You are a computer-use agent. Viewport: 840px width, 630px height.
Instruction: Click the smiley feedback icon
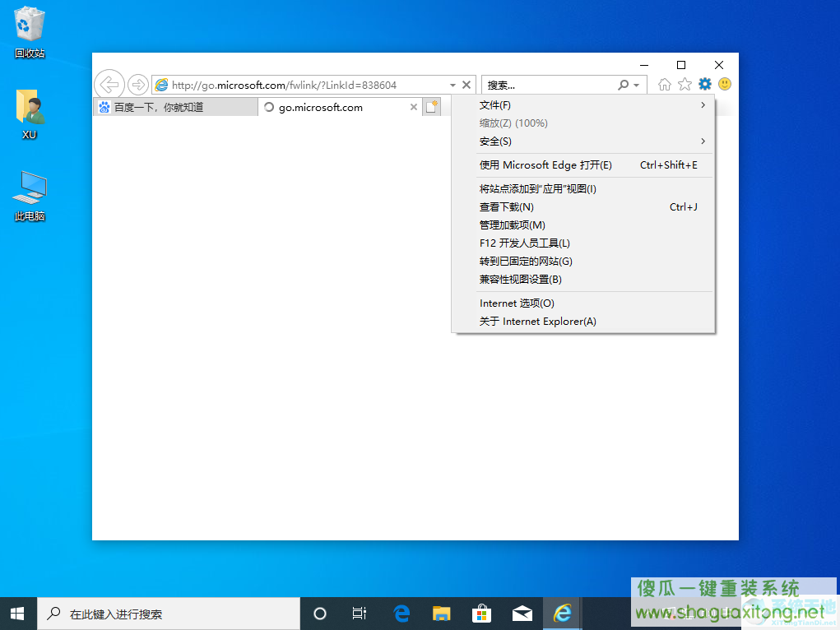point(725,84)
